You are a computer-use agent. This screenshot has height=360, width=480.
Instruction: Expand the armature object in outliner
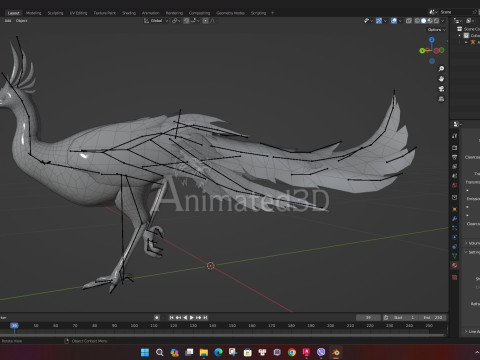pos(466,42)
